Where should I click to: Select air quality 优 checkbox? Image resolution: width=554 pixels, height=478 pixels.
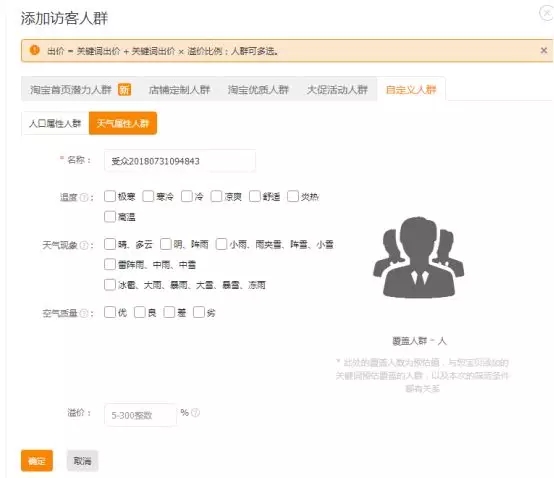110,312
